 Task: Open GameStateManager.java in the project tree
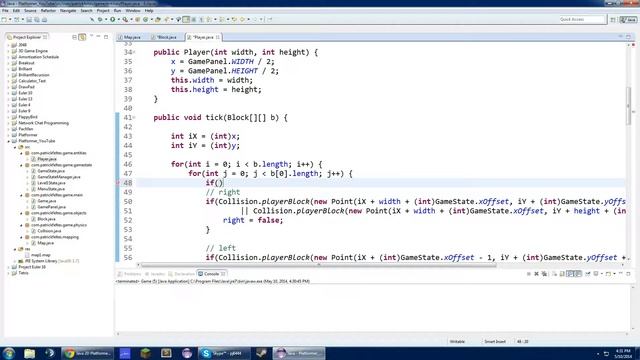click(x=59, y=177)
